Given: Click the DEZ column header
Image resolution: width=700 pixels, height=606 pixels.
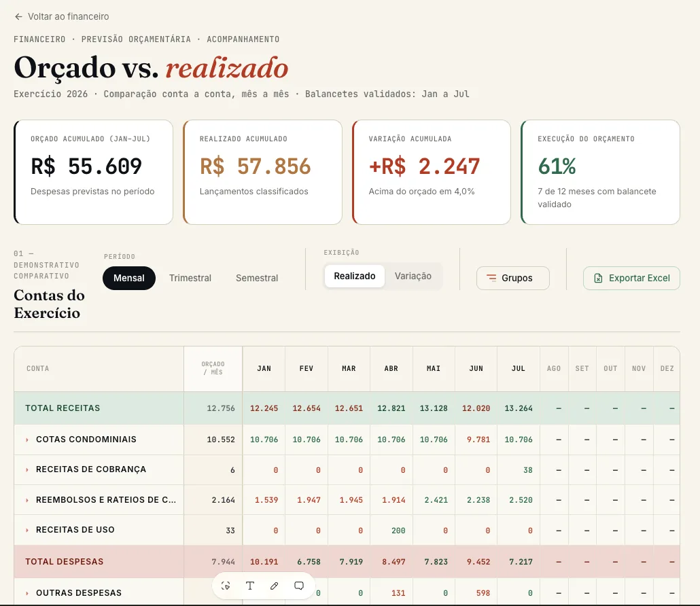Looking at the screenshot, I should point(667,369).
